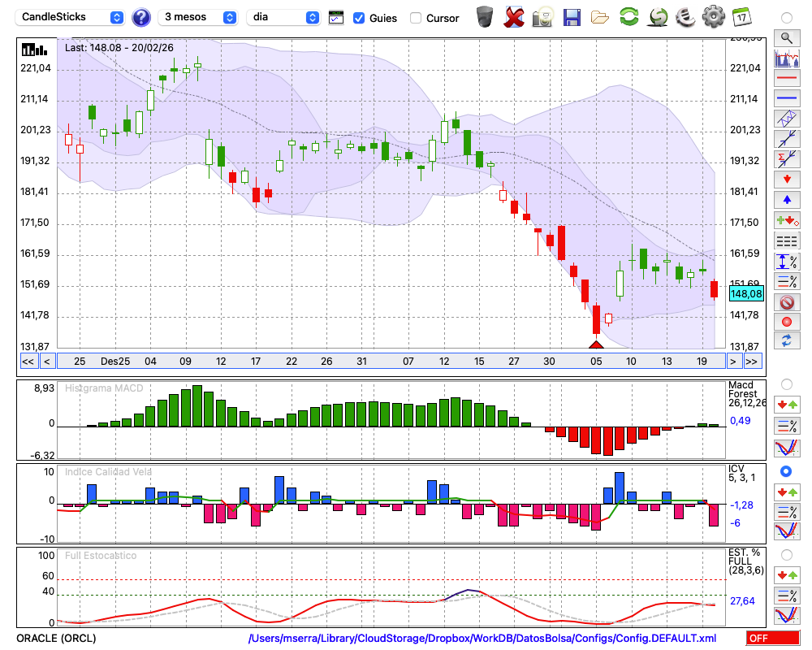Click the green refresh arrows icon
This screenshot has height=650, width=812.
(628, 16)
